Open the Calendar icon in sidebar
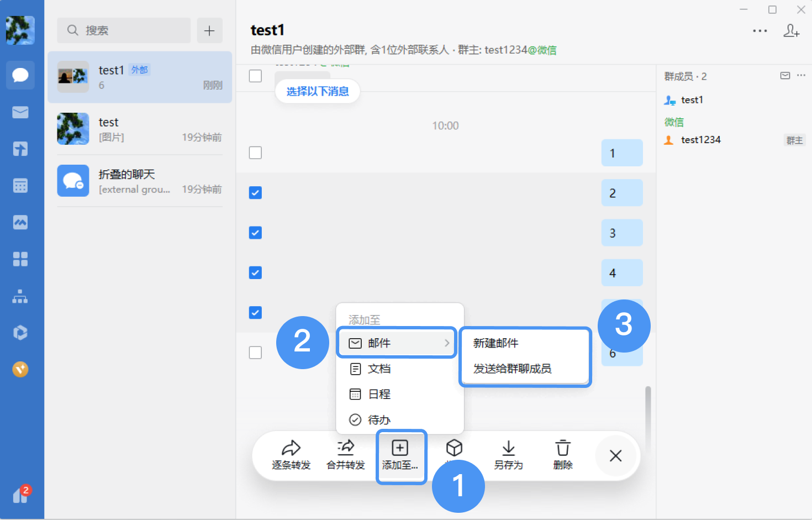 pyautogui.click(x=20, y=186)
